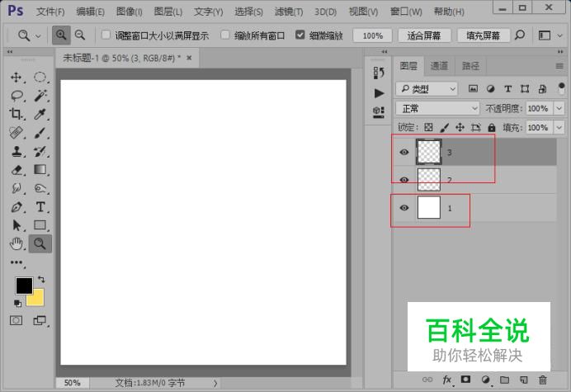Select the Move tool

pyautogui.click(x=16, y=78)
